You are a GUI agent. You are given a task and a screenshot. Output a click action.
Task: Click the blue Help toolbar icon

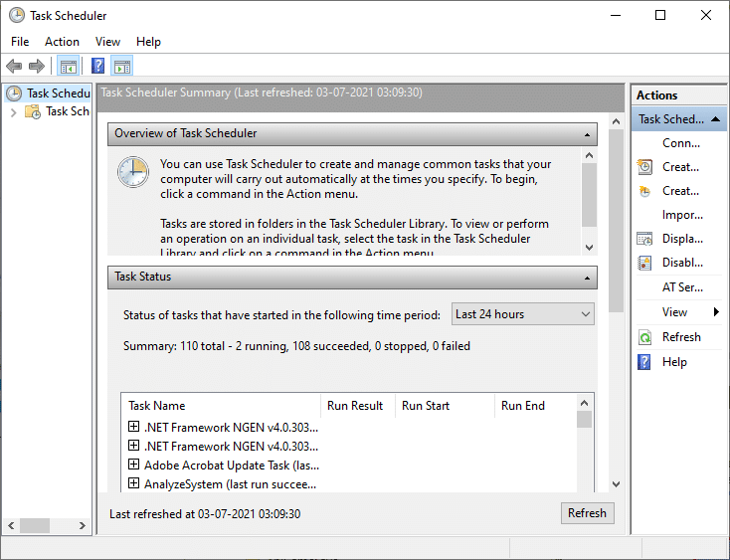click(97, 67)
